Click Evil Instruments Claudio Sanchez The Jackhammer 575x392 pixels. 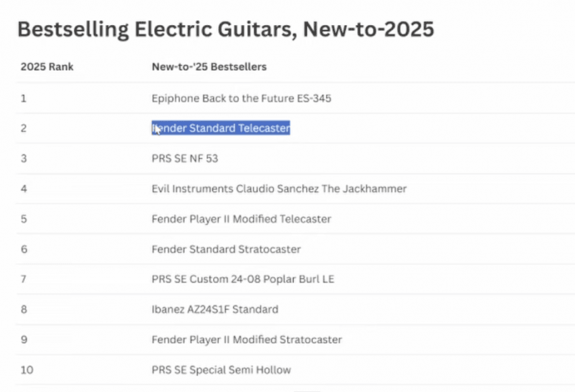(279, 189)
